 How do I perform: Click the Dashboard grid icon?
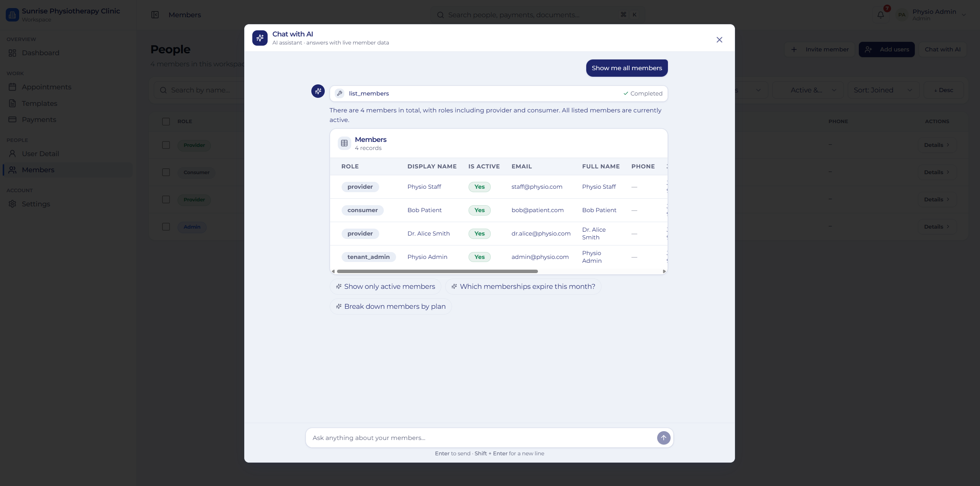click(12, 53)
